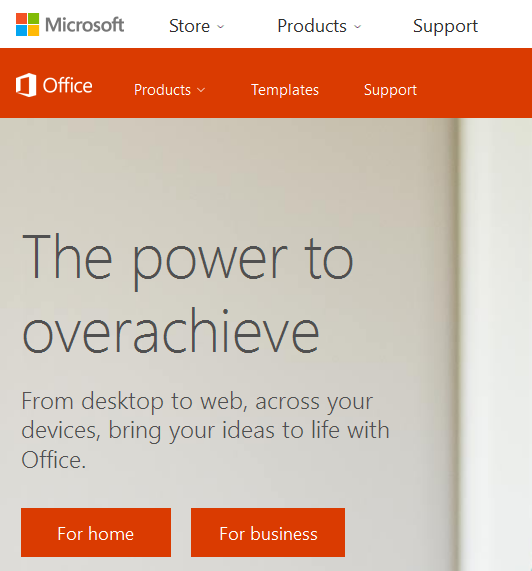Image resolution: width=532 pixels, height=571 pixels.
Task: Click the four-color Microsoft logo icon
Action: click(27, 25)
